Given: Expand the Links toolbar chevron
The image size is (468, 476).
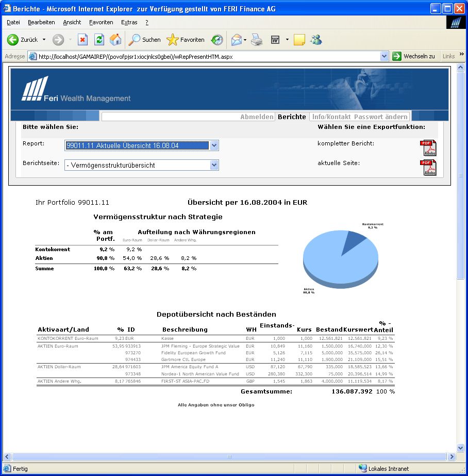Looking at the screenshot, I should coord(462,54).
